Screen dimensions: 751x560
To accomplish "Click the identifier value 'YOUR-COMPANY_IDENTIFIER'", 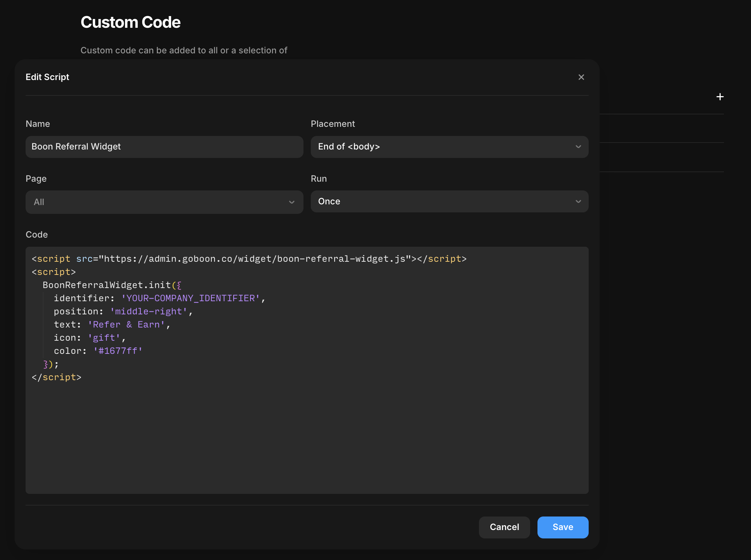I will click(x=190, y=298).
